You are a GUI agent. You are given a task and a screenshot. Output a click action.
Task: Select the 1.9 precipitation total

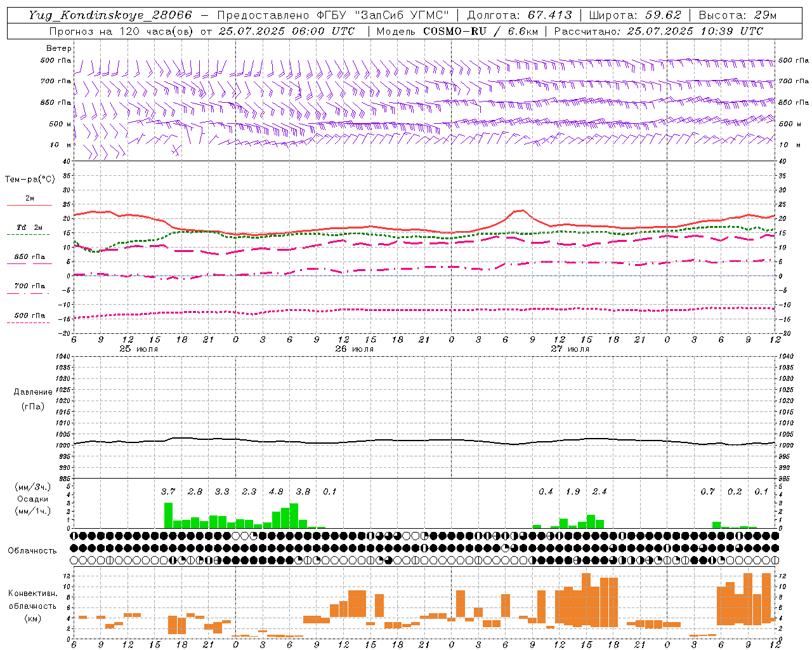point(573,491)
